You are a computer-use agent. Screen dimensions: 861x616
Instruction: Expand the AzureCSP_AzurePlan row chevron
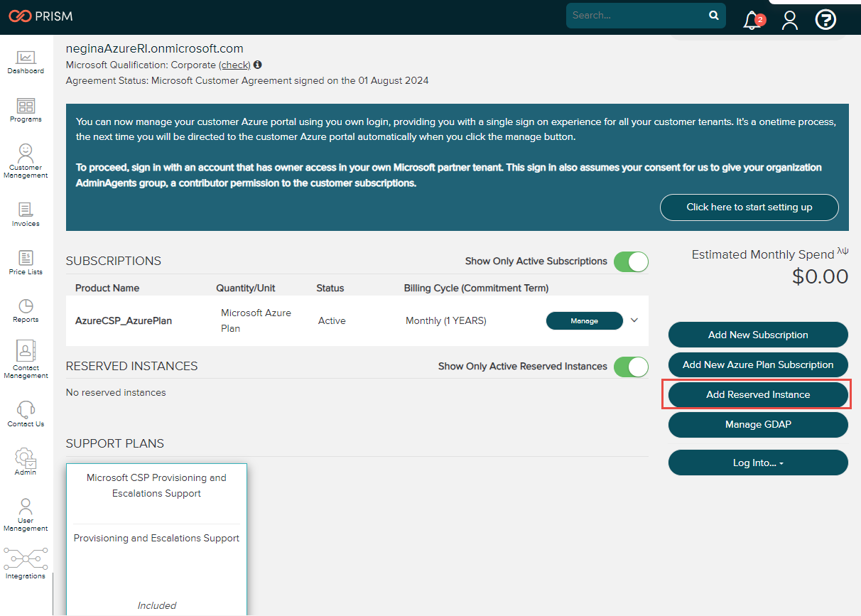click(x=634, y=320)
